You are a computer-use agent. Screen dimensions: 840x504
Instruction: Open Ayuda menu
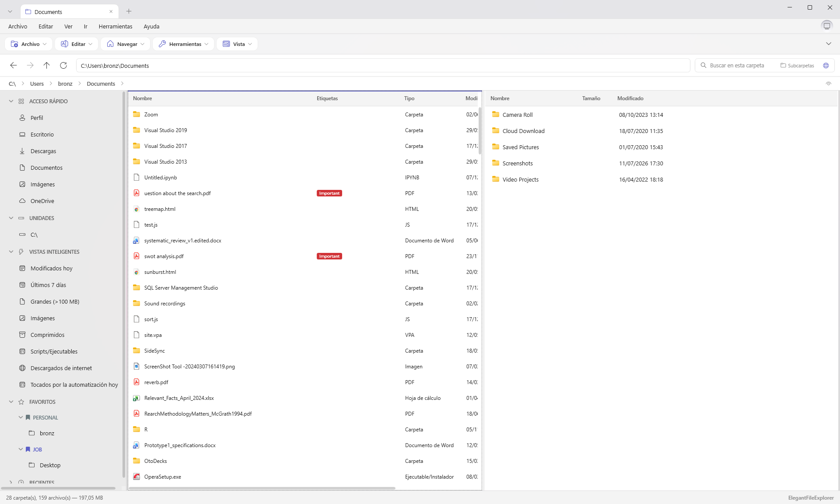[x=151, y=26]
